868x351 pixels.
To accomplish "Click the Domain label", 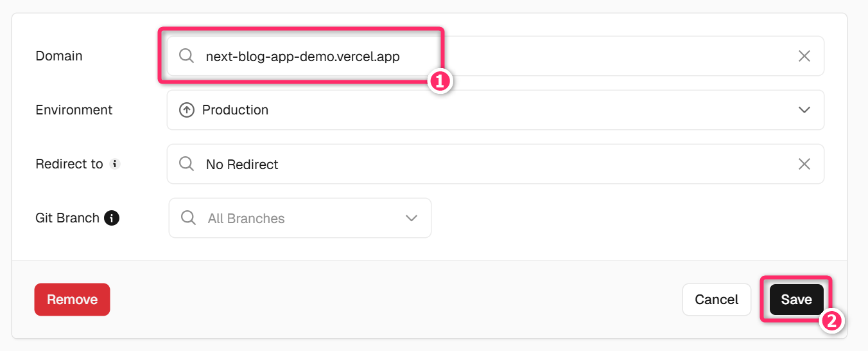I will [x=59, y=56].
